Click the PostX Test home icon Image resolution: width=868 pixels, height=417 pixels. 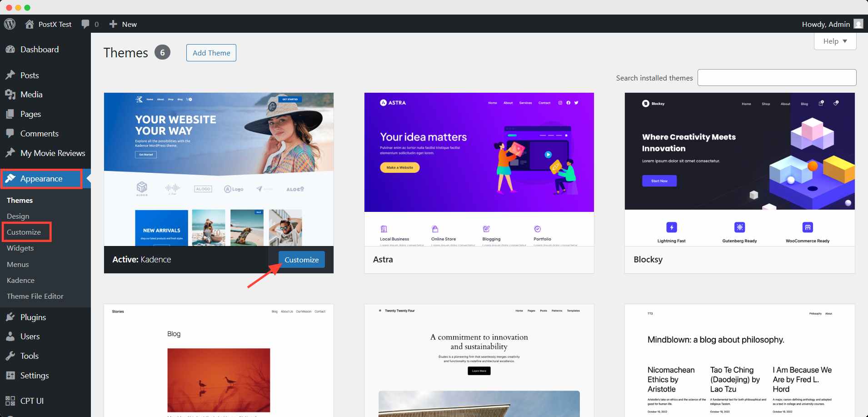click(30, 24)
